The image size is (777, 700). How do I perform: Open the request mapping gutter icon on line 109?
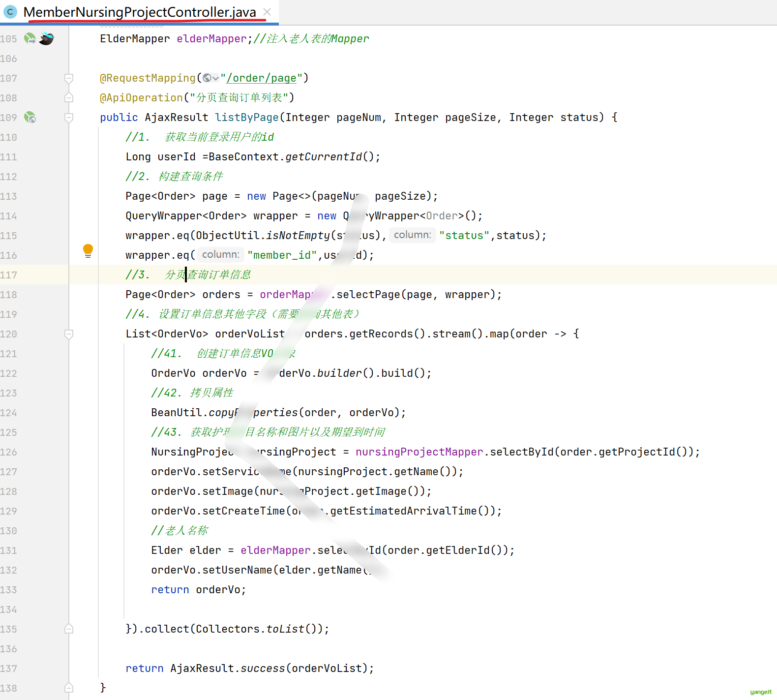30,117
